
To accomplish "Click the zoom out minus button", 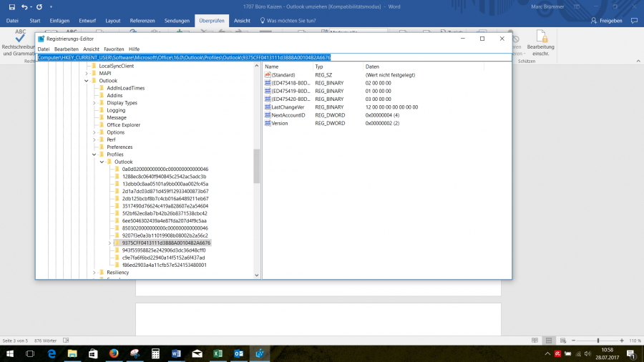I will coord(573,341).
